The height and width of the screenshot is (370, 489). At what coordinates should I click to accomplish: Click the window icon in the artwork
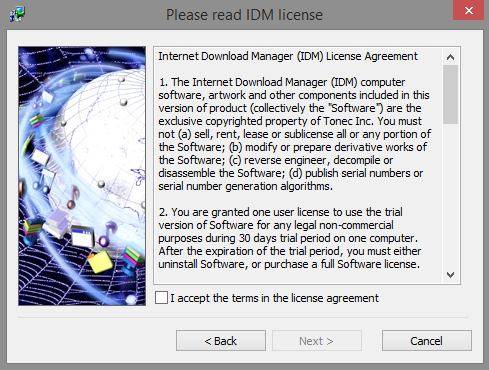coord(83,236)
